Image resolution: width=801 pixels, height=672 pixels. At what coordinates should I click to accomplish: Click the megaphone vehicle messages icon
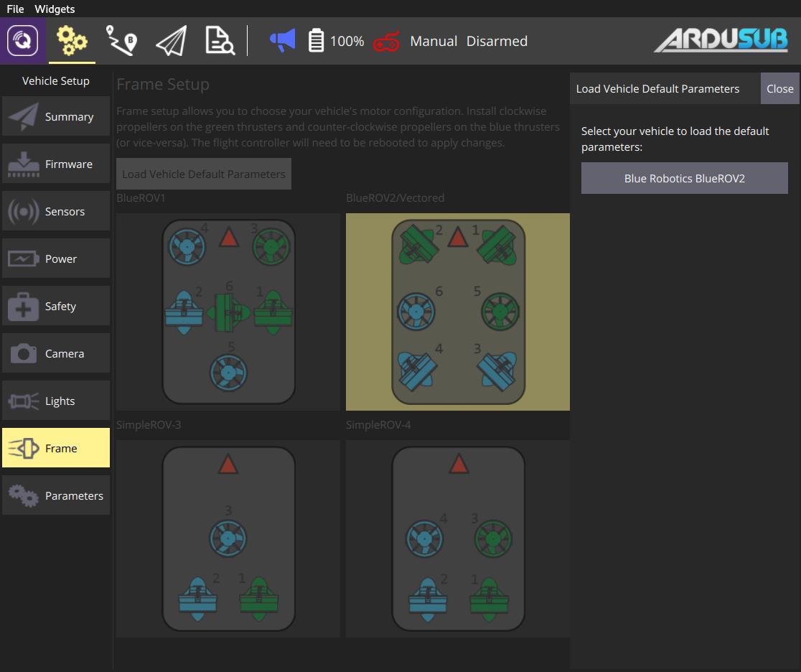(x=282, y=41)
